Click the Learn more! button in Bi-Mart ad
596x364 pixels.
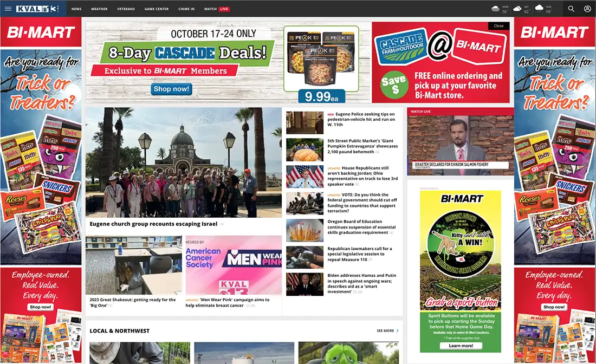[x=461, y=346]
